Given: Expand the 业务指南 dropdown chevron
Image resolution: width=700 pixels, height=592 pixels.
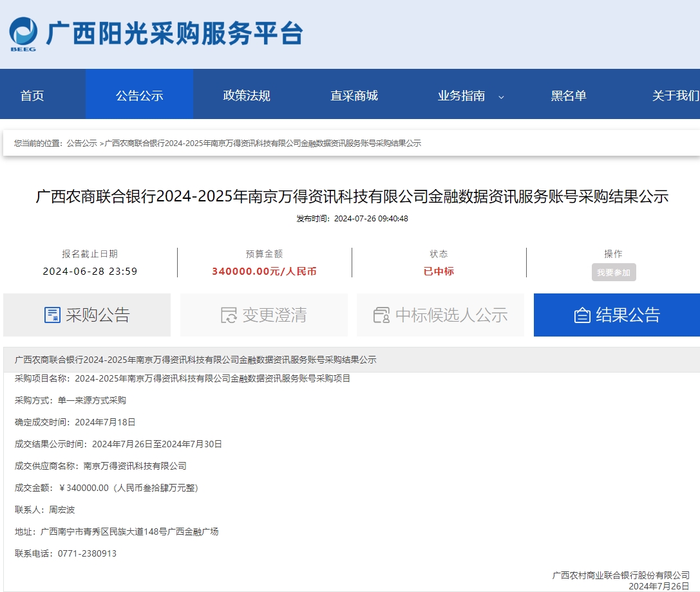Looking at the screenshot, I should 501,97.
